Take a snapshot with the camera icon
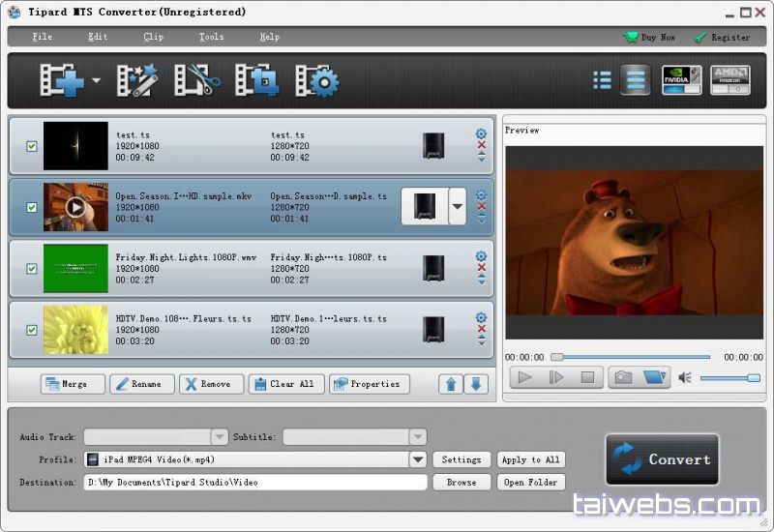The width and height of the screenshot is (774, 532). (x=623, y=377)
